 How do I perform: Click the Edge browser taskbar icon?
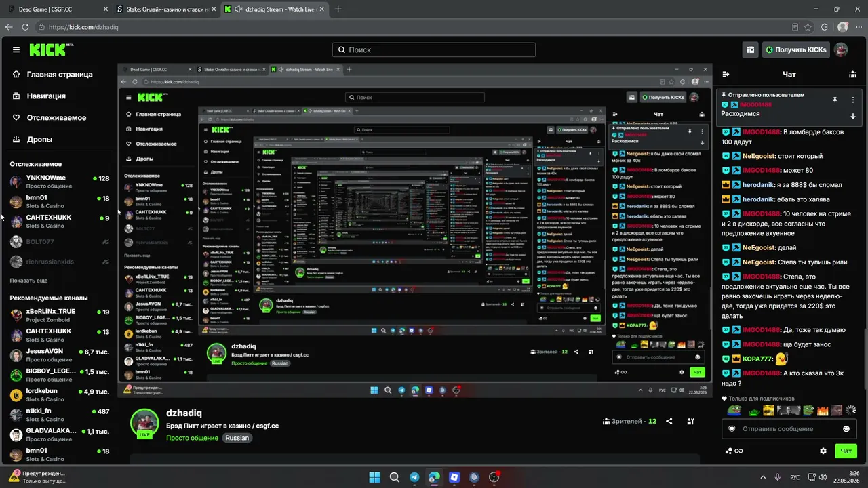(x=435, y=477)
